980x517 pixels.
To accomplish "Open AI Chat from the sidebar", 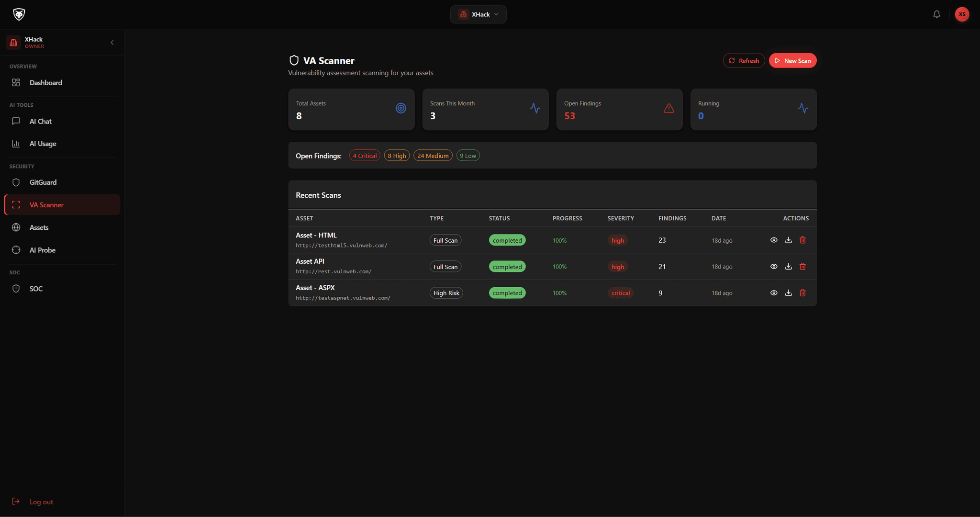I will (x=62, y=121).
